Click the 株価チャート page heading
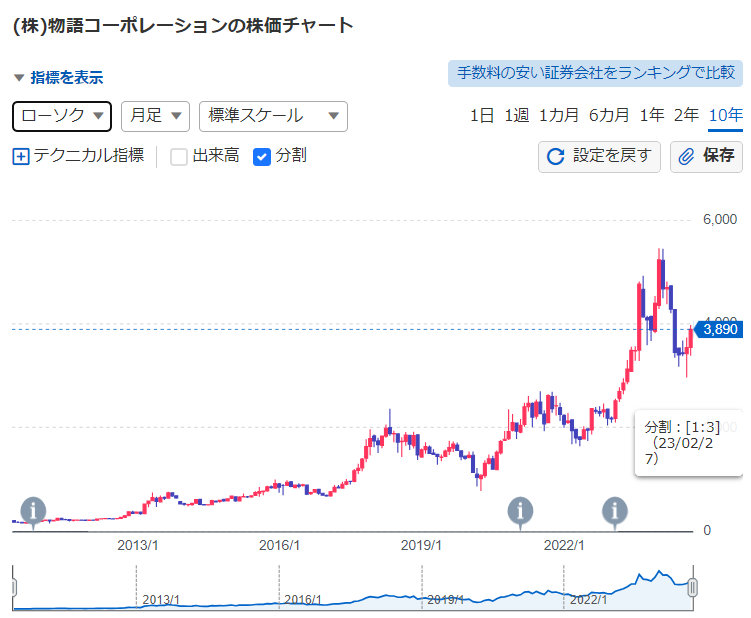The width and height of the screenshot is (751, 618). point(183,26)
